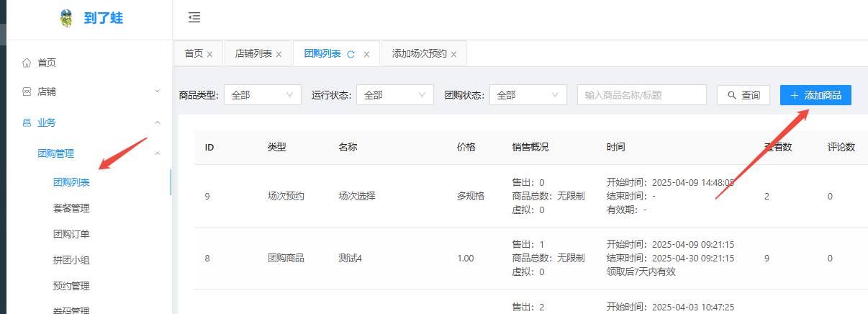Close the 添加场次预约 tab
The width and height of the screenshot is (868, 314).
pyautogui.click(x=453, y=54)
